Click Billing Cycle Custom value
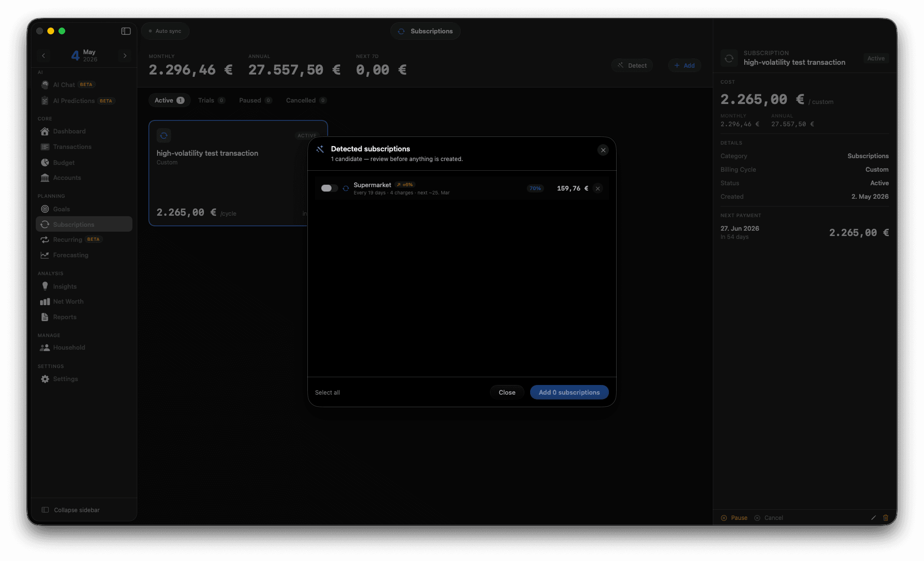The image size is (924, 561). (x=877, y=170)
